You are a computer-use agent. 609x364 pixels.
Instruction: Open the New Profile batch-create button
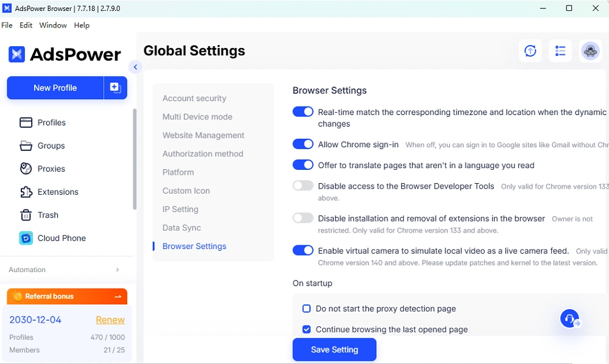[x=115, y=88]
